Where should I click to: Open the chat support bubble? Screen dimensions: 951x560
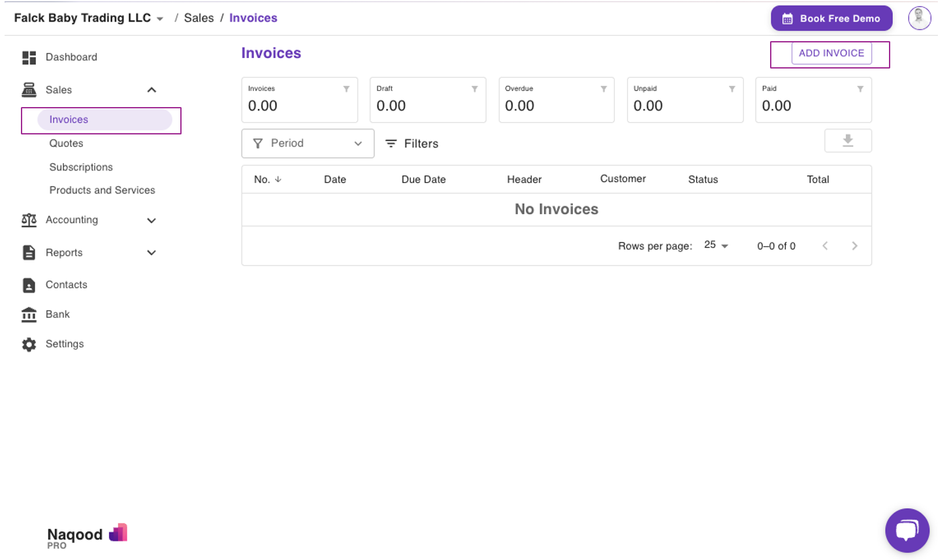(907, 530)
